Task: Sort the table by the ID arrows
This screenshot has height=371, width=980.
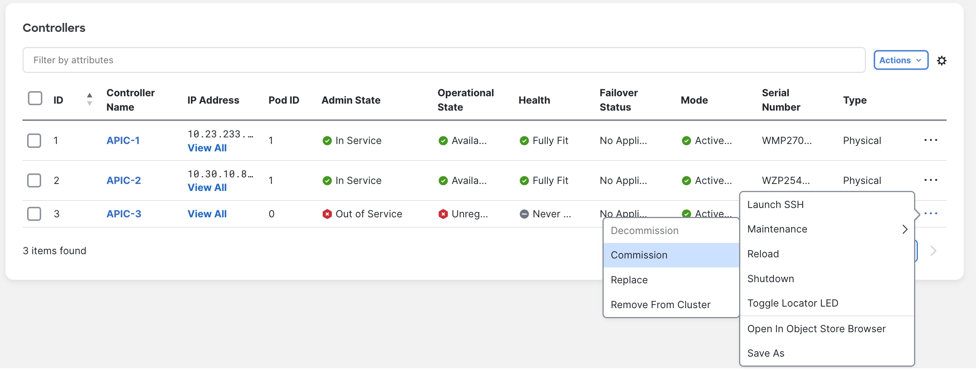Action: 90,99
